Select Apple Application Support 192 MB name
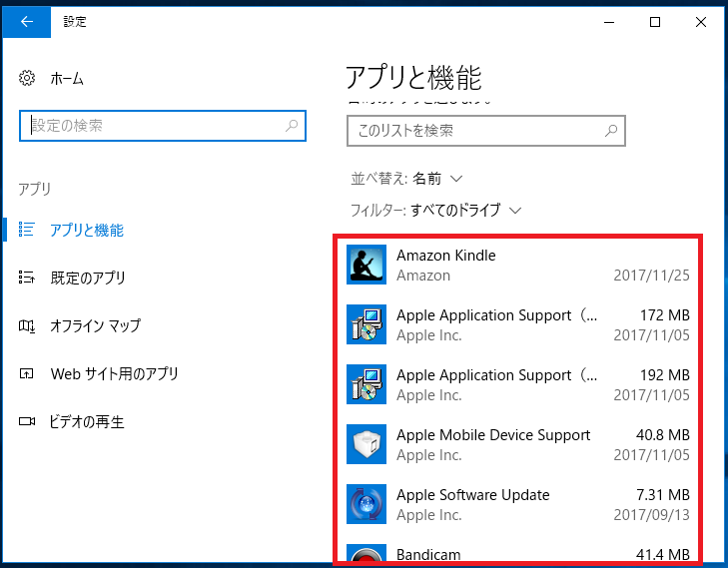This screenshot has height=568, width=728. point(496,375)
